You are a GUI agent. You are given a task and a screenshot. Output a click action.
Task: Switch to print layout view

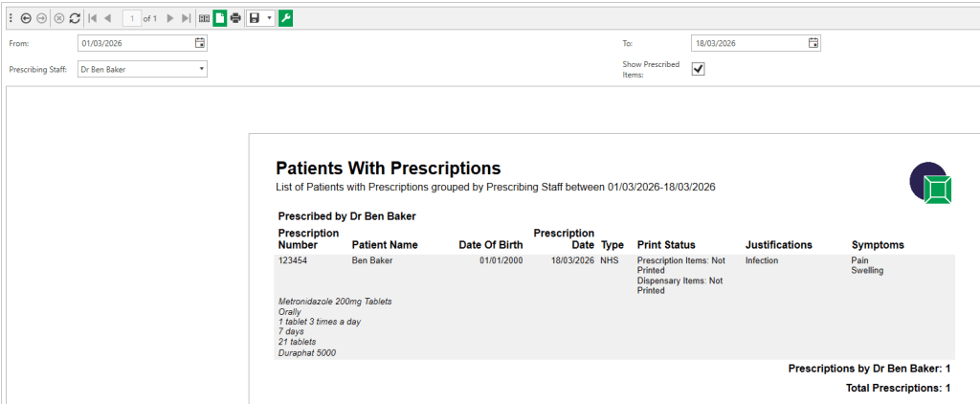pos(220,18)
